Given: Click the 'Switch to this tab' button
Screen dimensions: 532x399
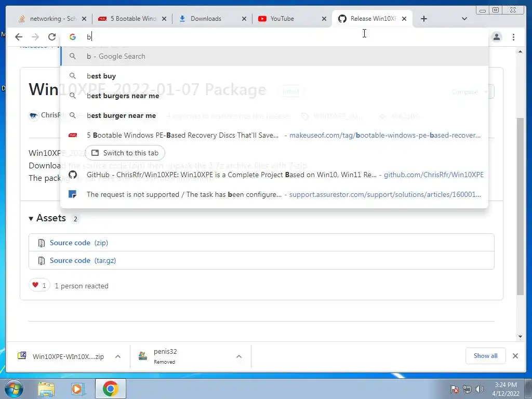Looking at the screenshot, I should tap(125, 153).
